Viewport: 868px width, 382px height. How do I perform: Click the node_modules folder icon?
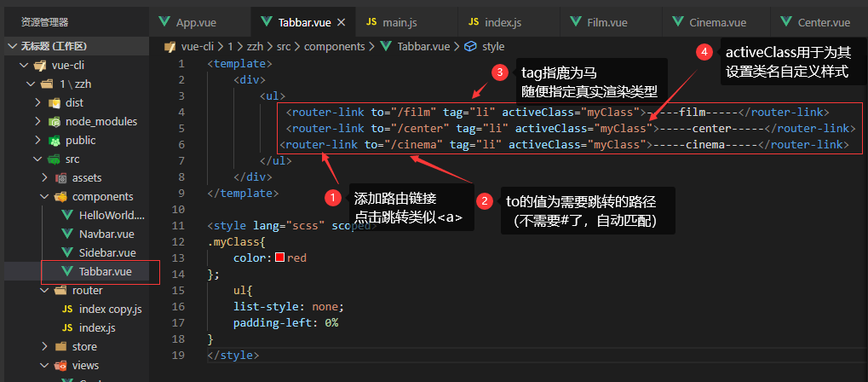tap(55, 121)
